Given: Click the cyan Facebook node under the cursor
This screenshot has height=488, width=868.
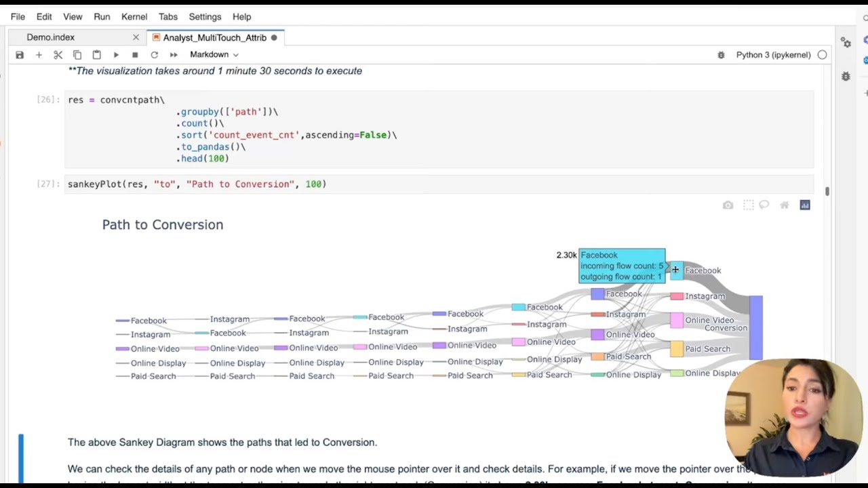Looking at the screenshot, I should (x=676, y=270).
